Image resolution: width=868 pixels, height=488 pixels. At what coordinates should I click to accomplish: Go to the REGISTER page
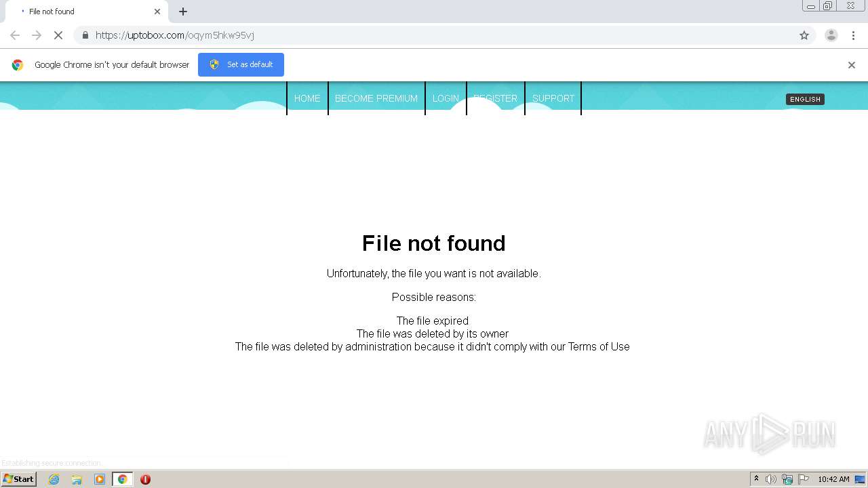pos(495,98)
